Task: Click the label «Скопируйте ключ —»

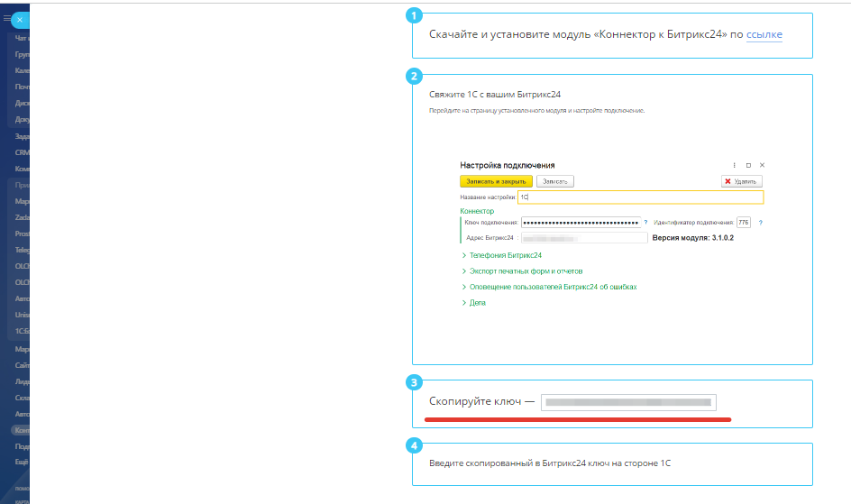Action: [x=482, y=401]
